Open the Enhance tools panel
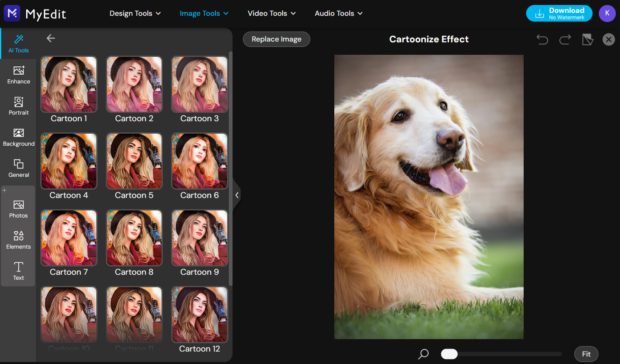The image size is (620, 364). 18,75
